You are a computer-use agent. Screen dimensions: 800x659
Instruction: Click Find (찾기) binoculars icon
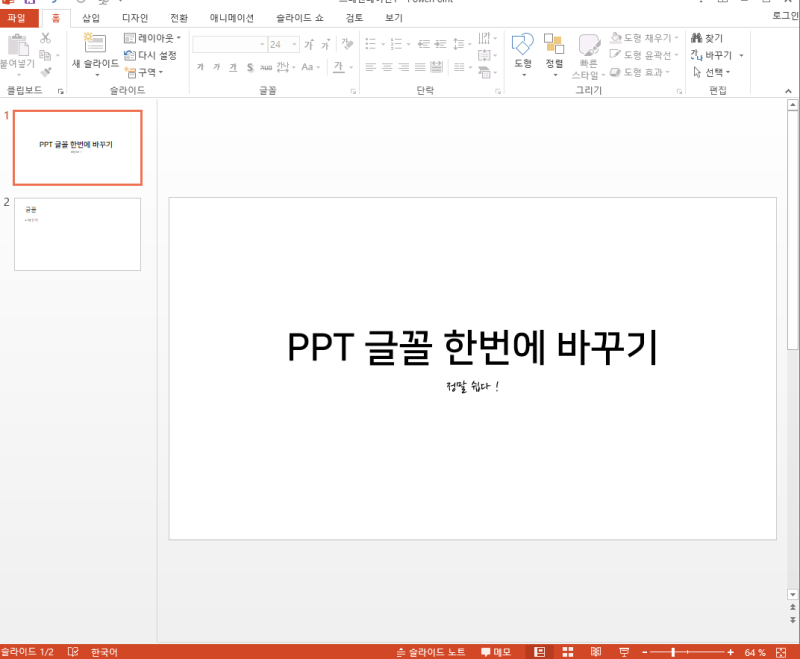tap(707, 38)
